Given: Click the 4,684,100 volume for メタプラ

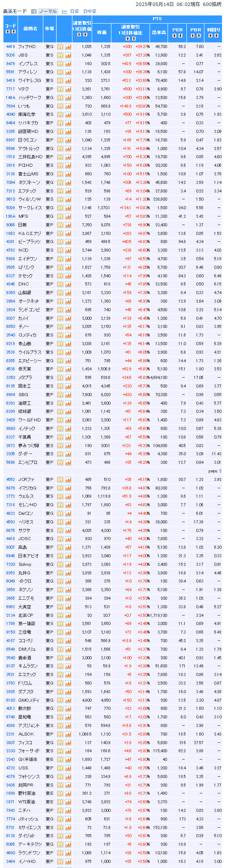Looking at the screenshot, I should coord(159,378).
